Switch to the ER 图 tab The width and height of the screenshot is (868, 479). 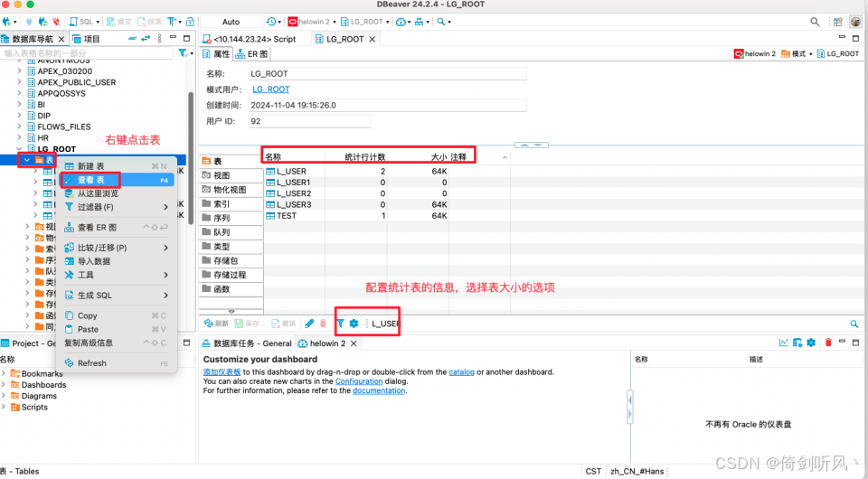coord(251,53)
